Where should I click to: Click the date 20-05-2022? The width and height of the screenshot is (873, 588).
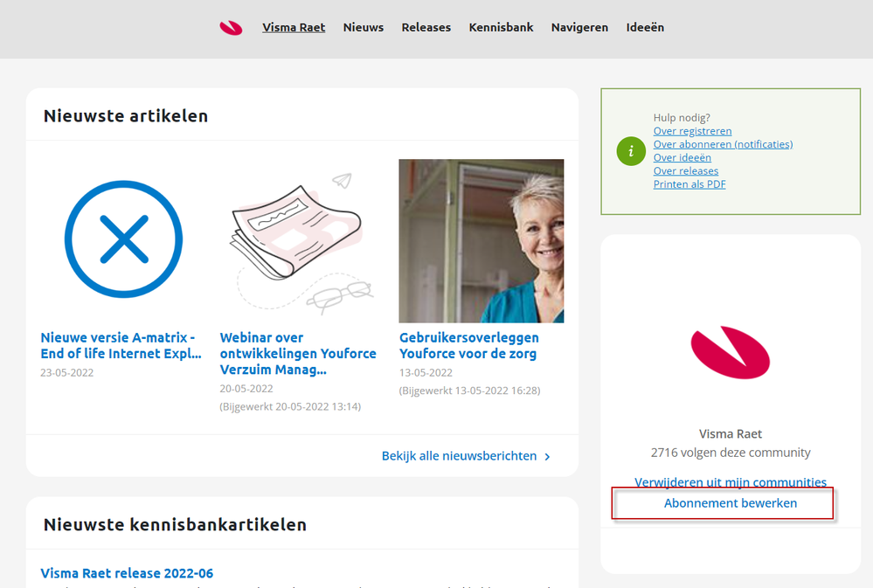click(x=246, y=389)
